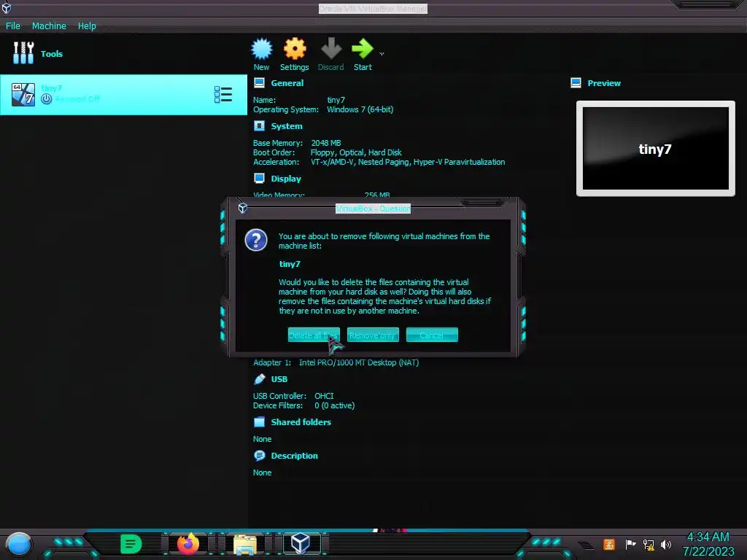Click tiny7 Name value in General section
This screenshot has height=560, width=747.
click(336, 100)
